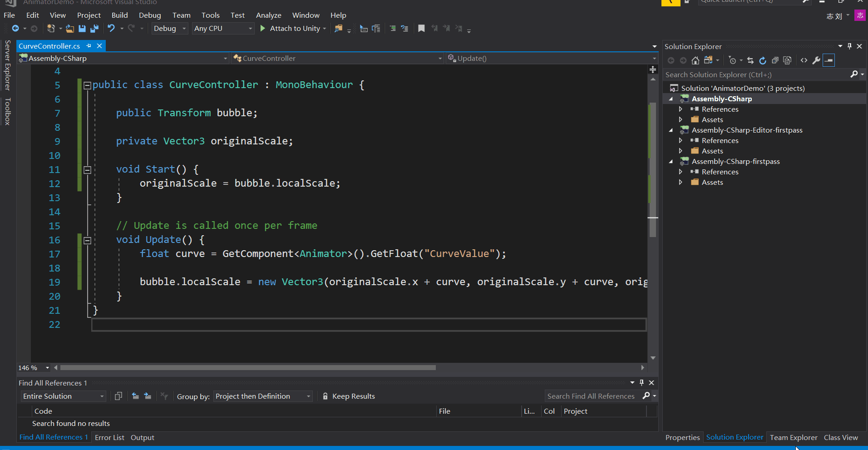This screenshot has width=868, height=450.
Task: Open the Server Explorer side tab
Action: point(7,65)
